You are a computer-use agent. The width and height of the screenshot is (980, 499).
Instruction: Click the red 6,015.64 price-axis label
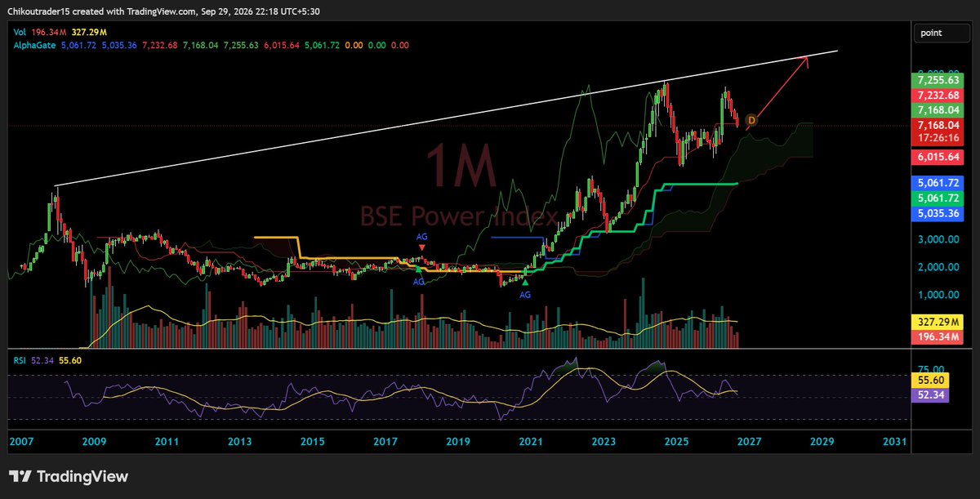point(937,156)
